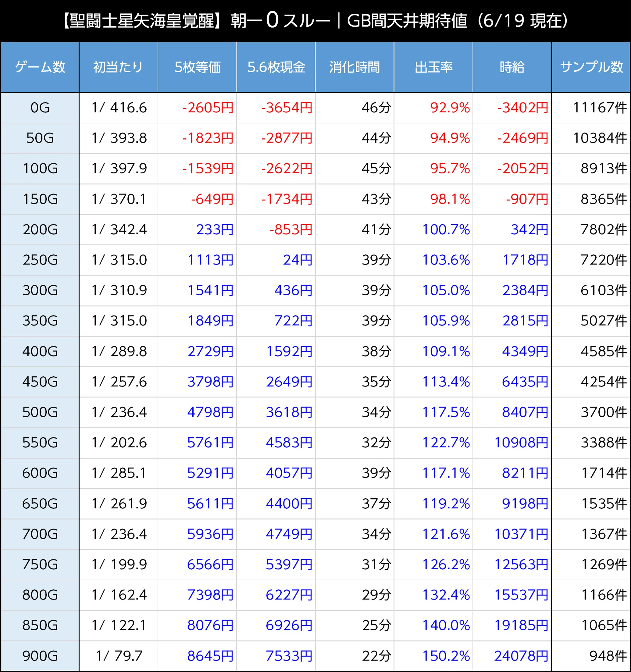Select the 400G row label
The image size is (631, 672).
40,351
